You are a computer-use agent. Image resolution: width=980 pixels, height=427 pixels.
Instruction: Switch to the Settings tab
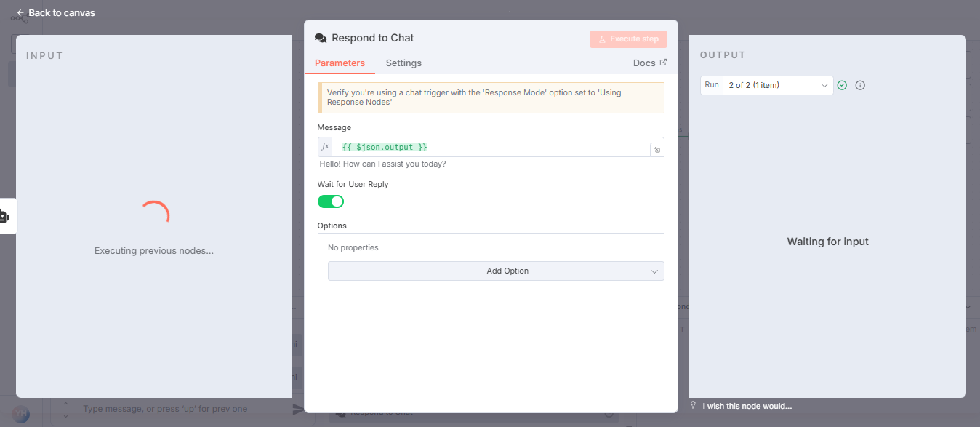(403, 63)
